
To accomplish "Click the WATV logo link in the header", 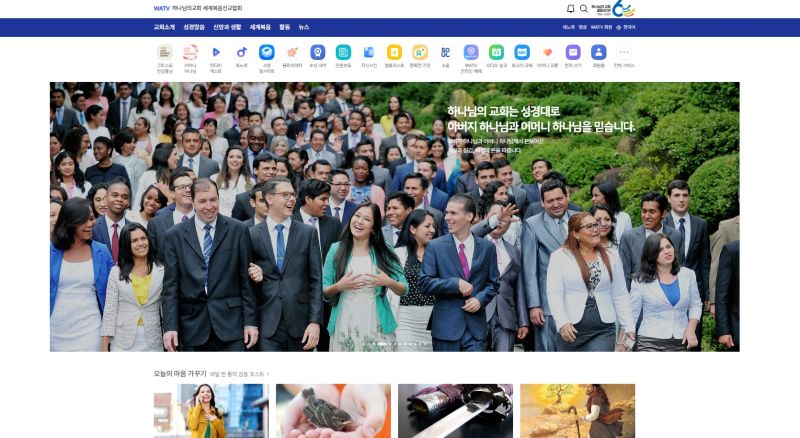I will click(161, 8).
